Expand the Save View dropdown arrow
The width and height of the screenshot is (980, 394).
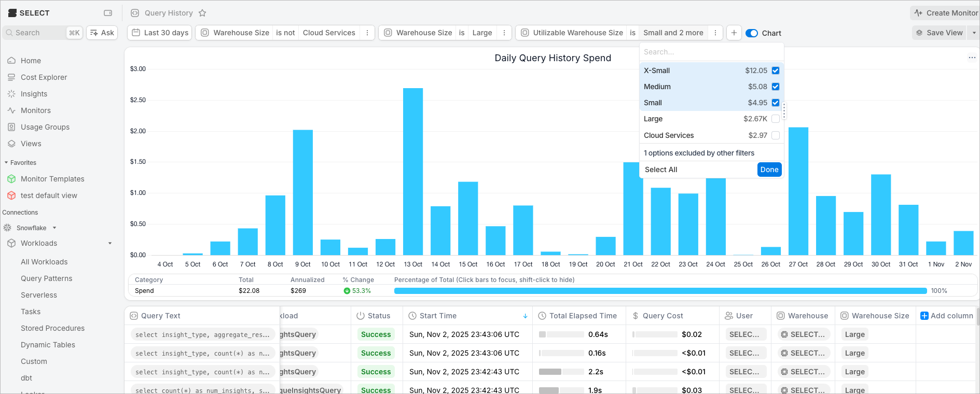[x=974, y=33]
